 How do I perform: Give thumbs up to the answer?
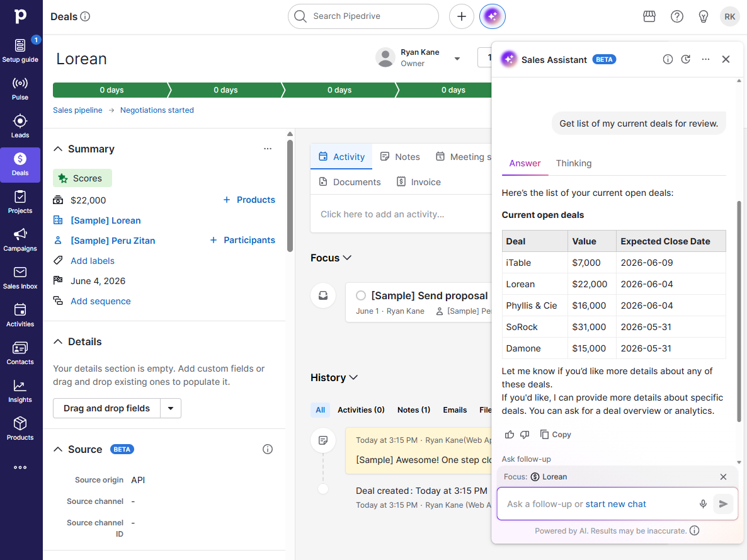(510, 434)
